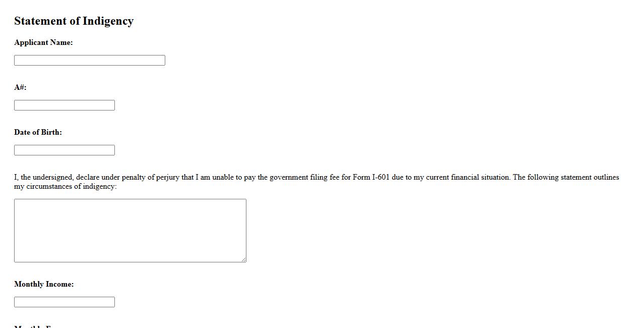
Task: Click the Applicant Name text field
Action: [x=90, y=61]
